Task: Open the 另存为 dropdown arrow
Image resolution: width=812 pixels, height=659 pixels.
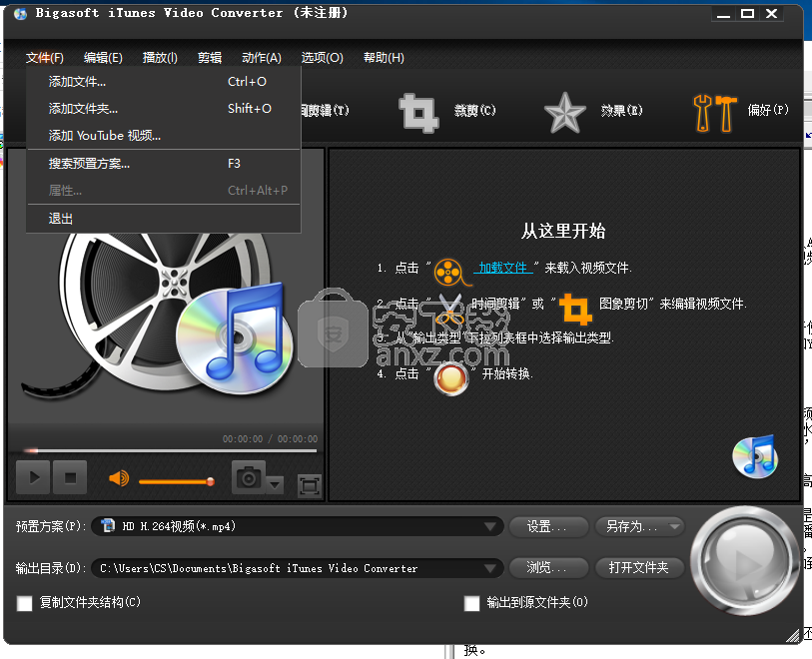Action: (675, 526)
